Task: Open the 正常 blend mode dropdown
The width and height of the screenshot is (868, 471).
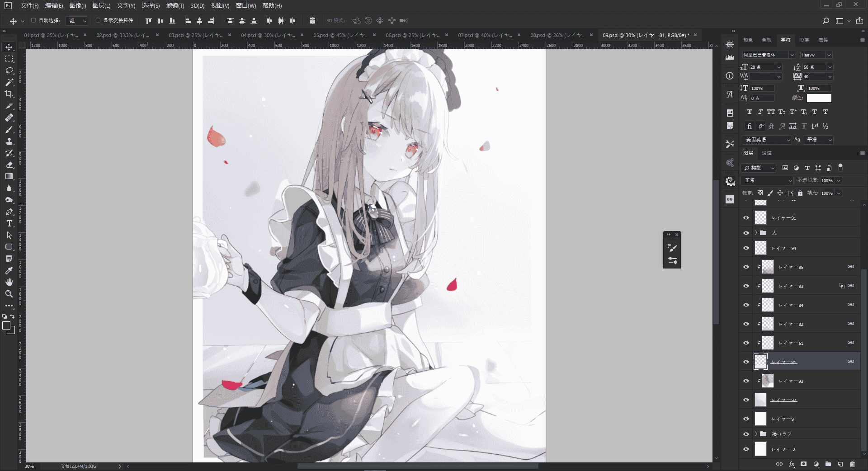Action: tap(768, 180)
